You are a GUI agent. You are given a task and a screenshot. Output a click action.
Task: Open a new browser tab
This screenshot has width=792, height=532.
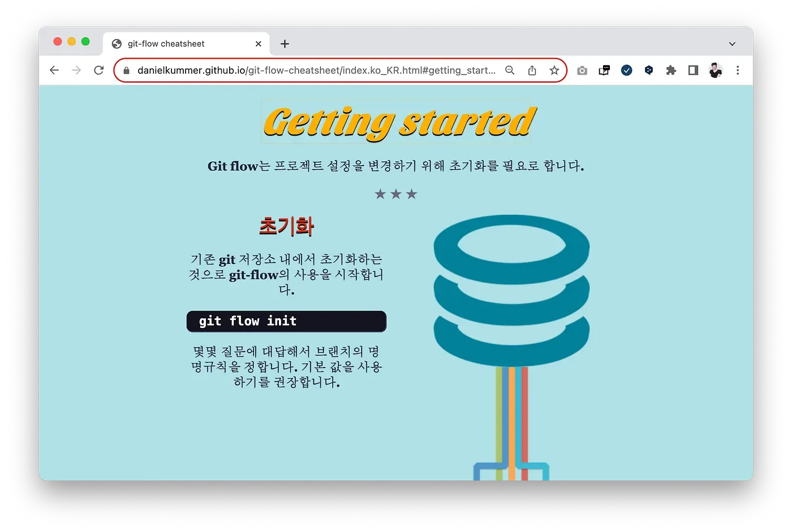pos(285,44)
